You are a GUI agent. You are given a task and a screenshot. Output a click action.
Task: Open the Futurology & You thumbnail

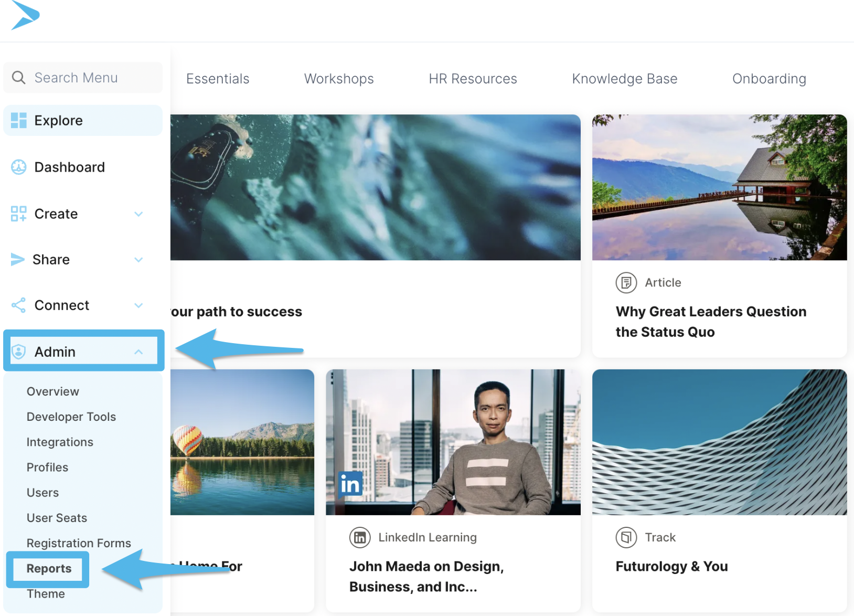[720, 442]
